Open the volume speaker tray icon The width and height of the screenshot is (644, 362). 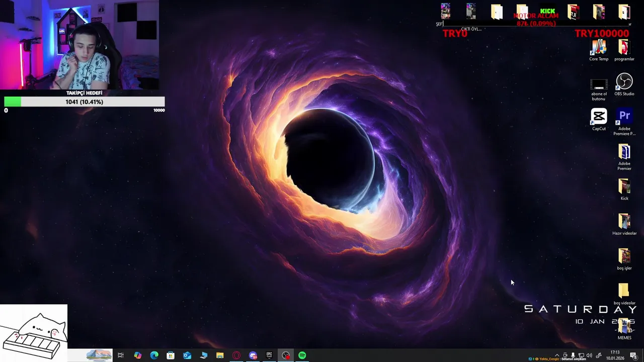(x=589, y=355)
